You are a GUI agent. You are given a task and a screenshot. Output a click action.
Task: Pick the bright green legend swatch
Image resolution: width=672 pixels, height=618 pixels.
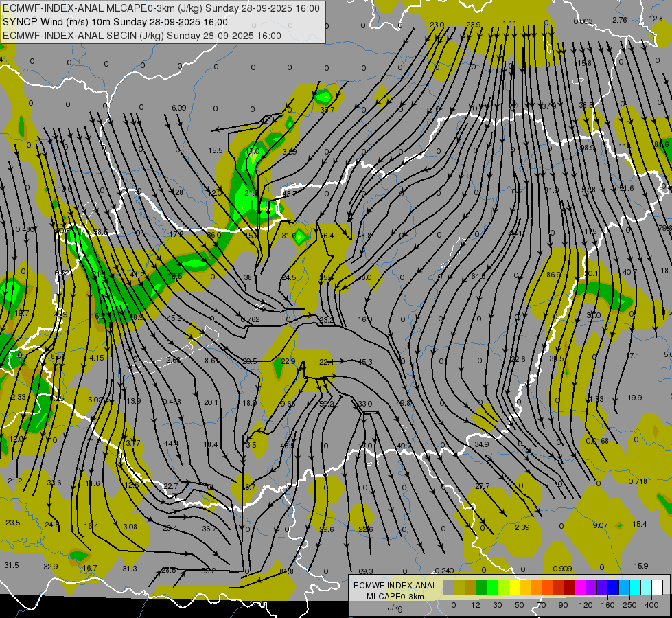(492, 588)
